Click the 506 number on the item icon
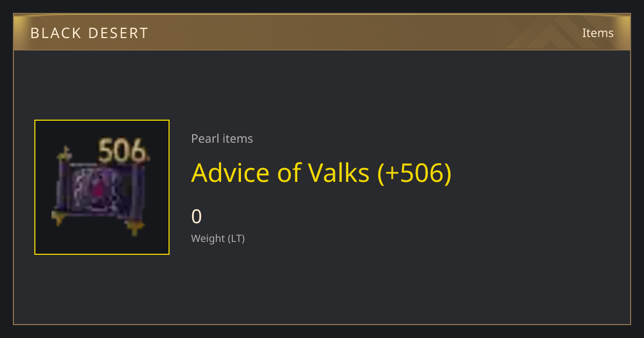 pyautogui.click(x=123, y=151)
